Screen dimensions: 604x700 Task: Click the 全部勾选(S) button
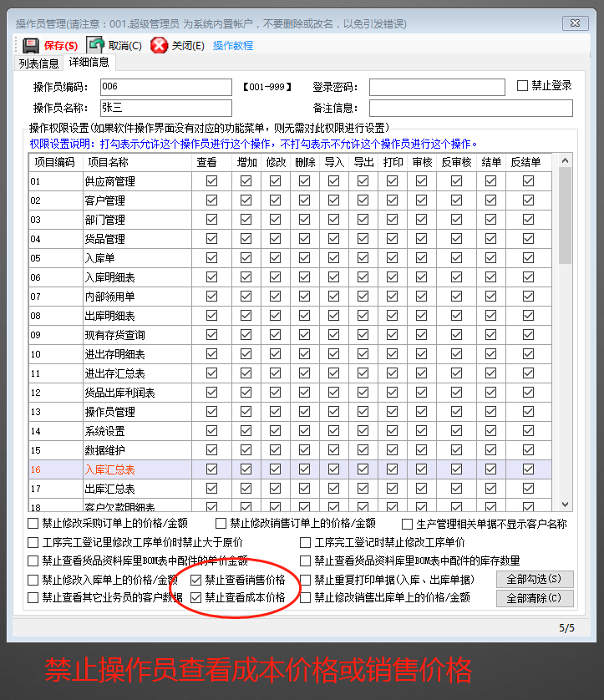tap(535, 579)
